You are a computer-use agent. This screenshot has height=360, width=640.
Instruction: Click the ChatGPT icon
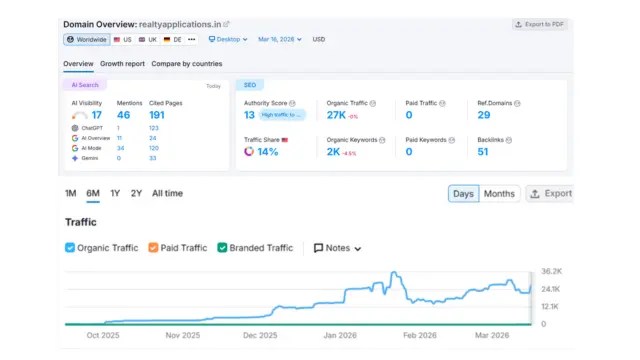coord(75,128)
